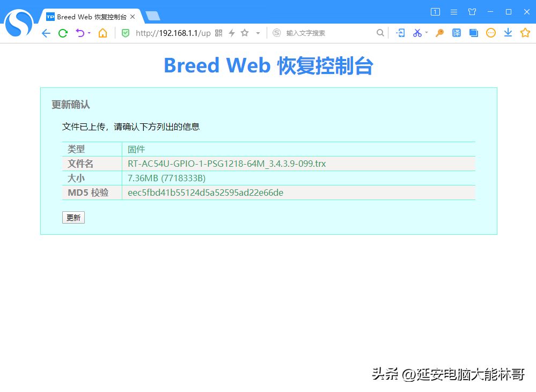Viewport: 536px width, 392px height.
Task: Go to the browser home page
Action: point(102,33)
